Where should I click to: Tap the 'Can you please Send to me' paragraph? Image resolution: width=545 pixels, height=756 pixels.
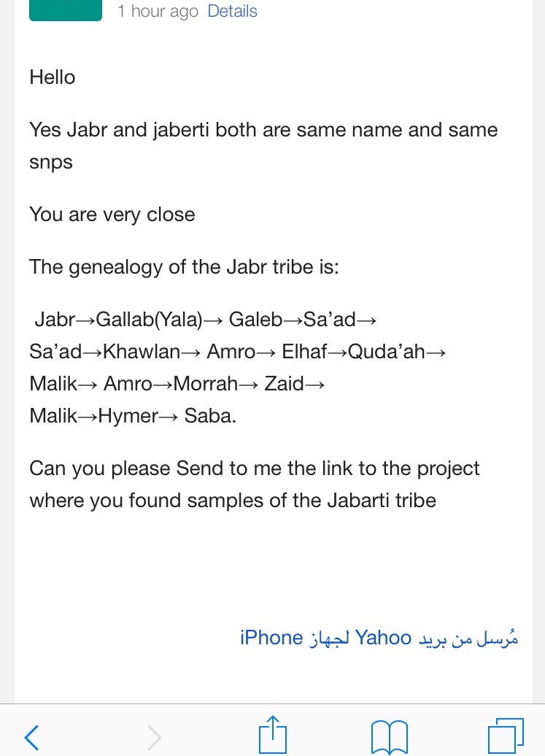point(255,485)
